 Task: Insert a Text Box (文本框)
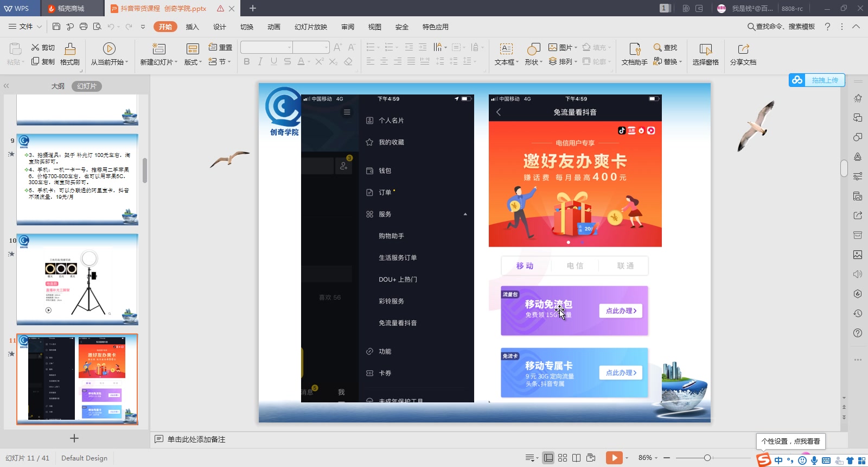[506, 54]
